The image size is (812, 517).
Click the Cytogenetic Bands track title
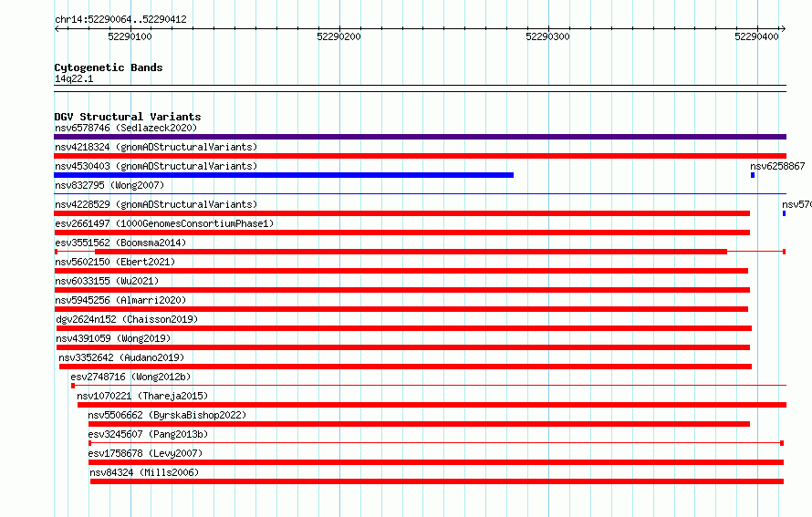(109, 67)
